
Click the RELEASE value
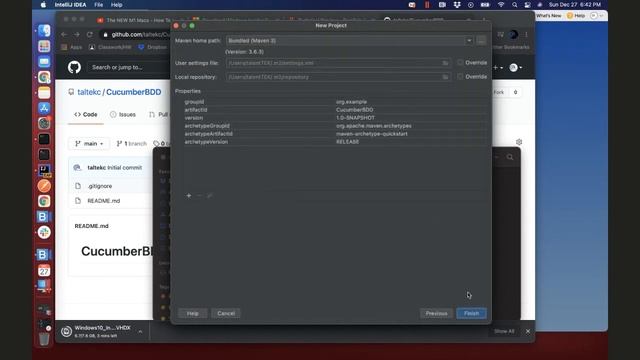coord(347,142)
